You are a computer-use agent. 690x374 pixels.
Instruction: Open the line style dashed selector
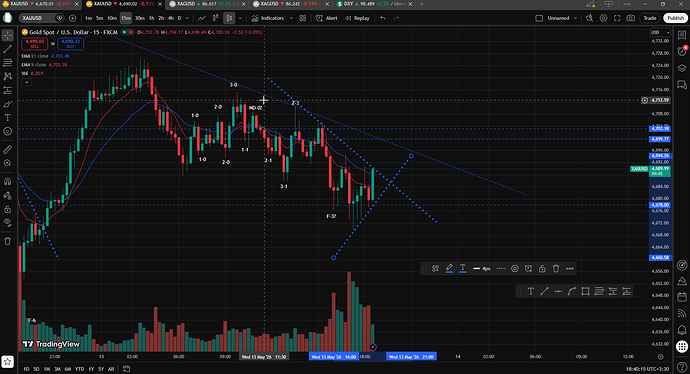tap(501, 268)
